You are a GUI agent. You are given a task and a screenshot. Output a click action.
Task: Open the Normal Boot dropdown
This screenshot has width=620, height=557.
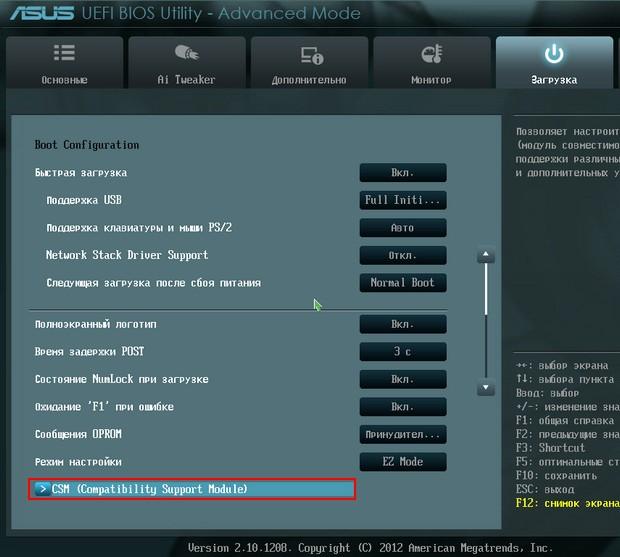[x=403, y=283]
